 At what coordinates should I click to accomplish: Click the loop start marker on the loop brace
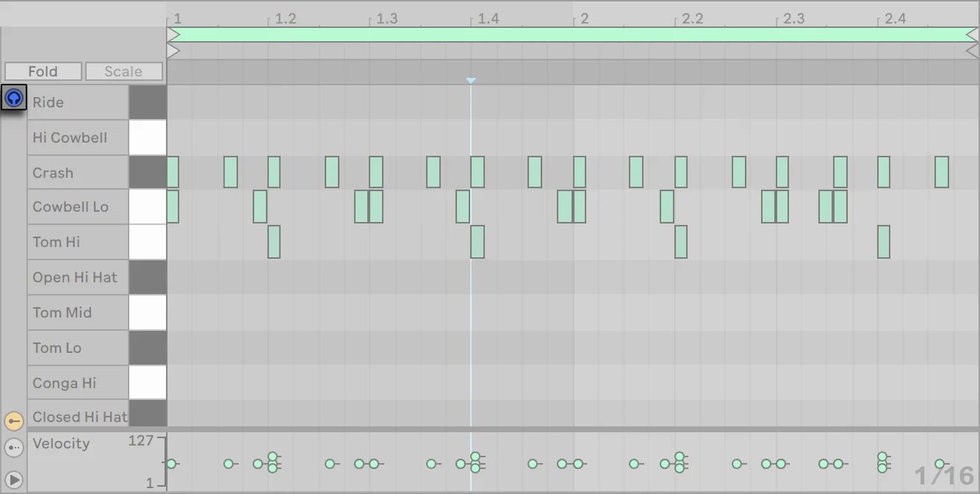coord(173,35)
